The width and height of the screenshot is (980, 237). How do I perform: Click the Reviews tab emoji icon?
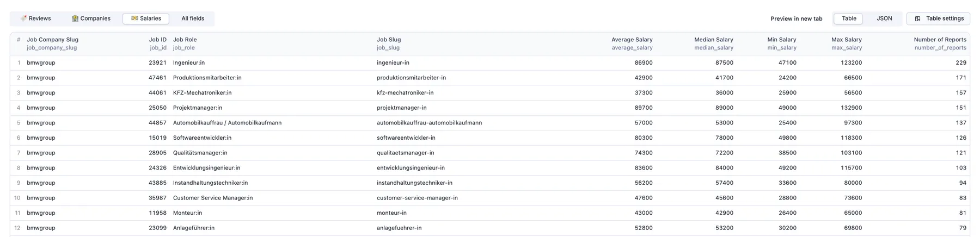23,18
